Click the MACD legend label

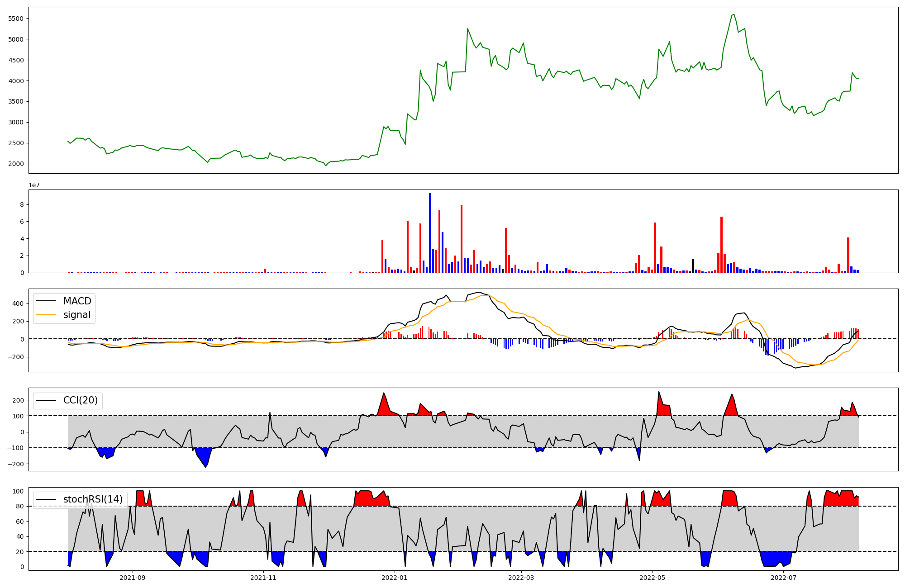77,301
